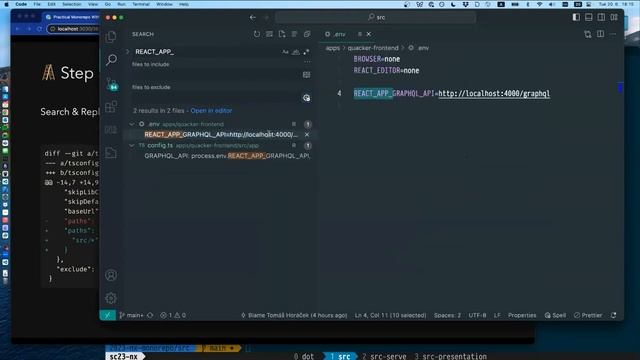Click the main branch in status bar
640x360 pixels.
(131, 315)
